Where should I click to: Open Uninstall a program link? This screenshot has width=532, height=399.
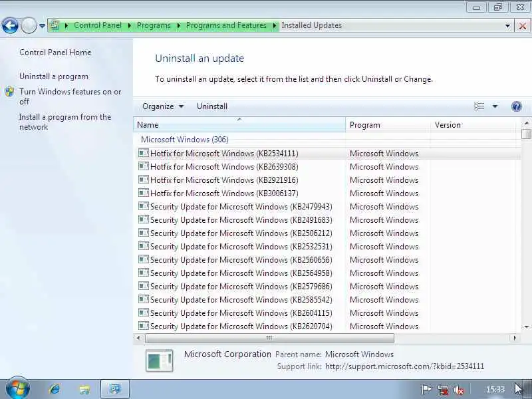[54, 76]
